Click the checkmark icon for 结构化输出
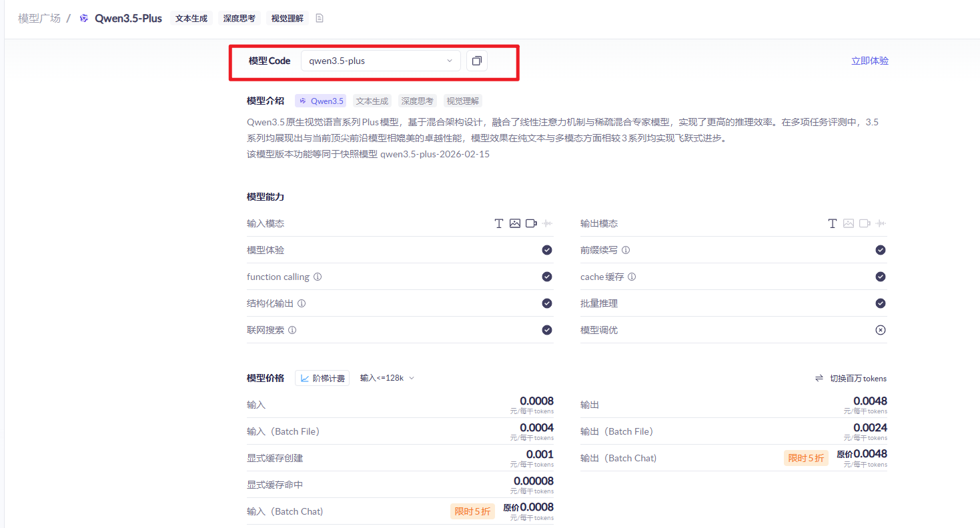980x528 pixels. point(547,303)
